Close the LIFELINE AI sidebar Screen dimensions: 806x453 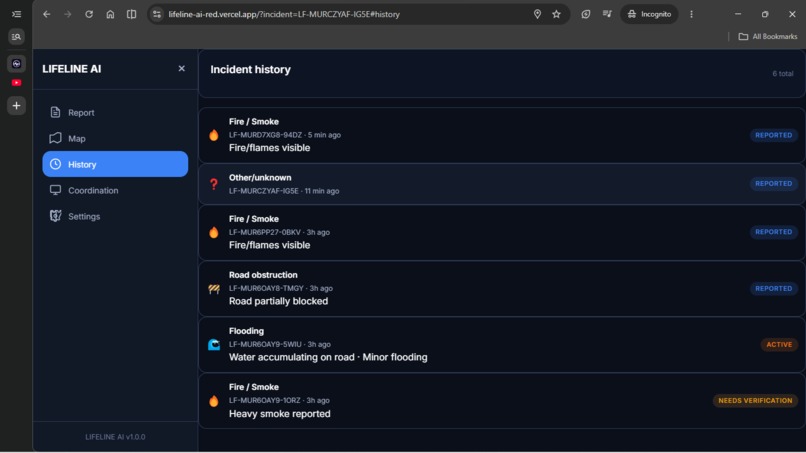point(181,68)
